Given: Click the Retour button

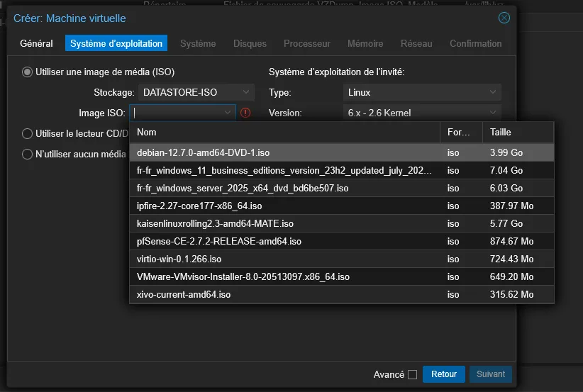Looking at the screenshot, I should coord(444,374).
